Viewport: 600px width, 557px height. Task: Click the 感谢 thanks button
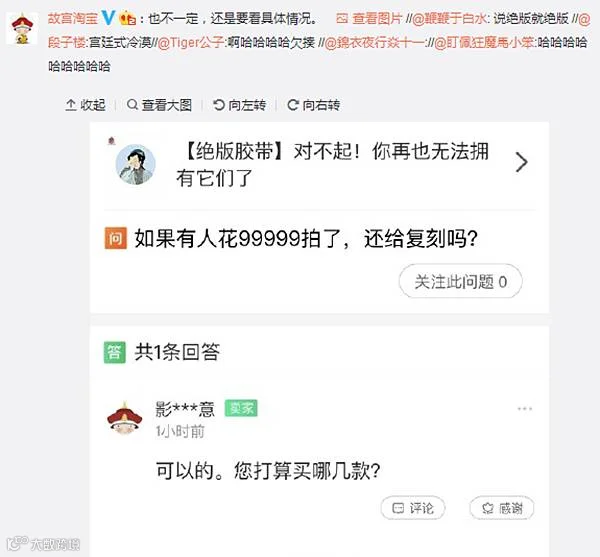tap(502, 508)
